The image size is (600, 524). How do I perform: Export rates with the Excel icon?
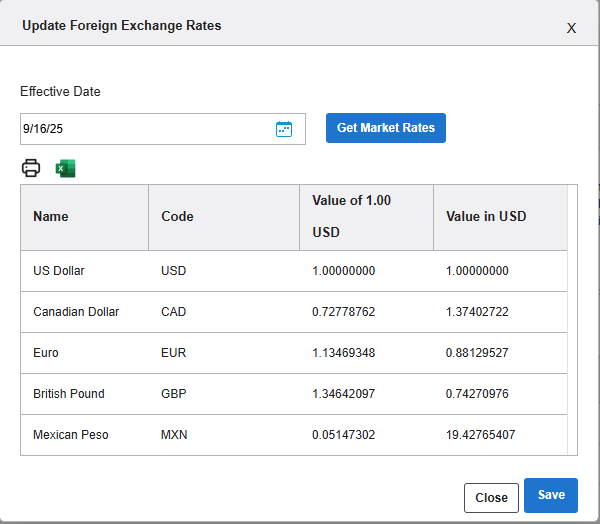point(66,168)
